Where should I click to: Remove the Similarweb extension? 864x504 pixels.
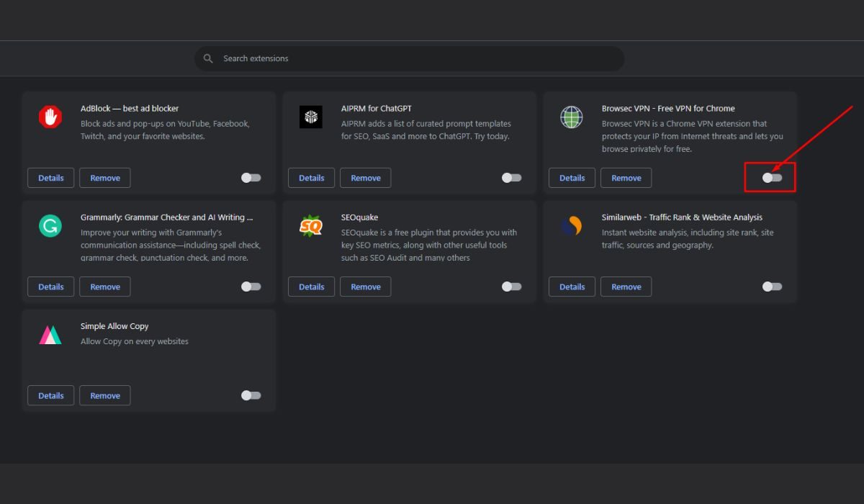coord(626,287)
